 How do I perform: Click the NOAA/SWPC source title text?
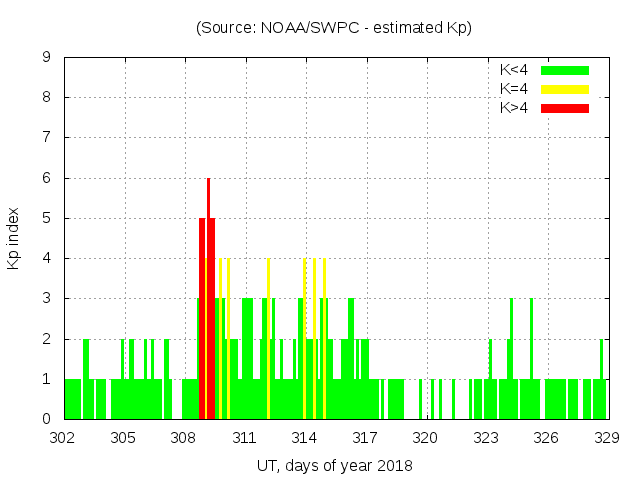click(x=334, y=28)
